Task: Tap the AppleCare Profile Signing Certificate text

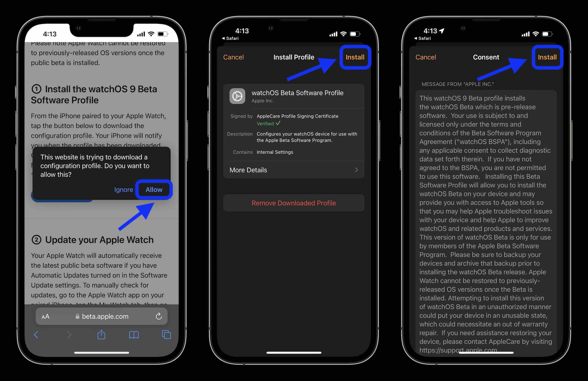Action: [297, 116]
